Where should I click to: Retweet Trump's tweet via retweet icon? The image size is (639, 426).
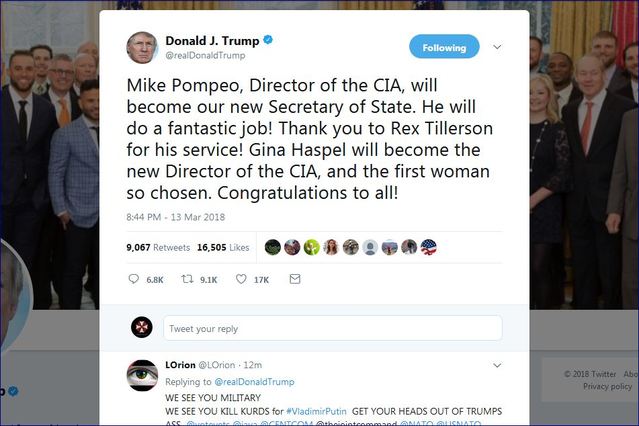point(186,279)
